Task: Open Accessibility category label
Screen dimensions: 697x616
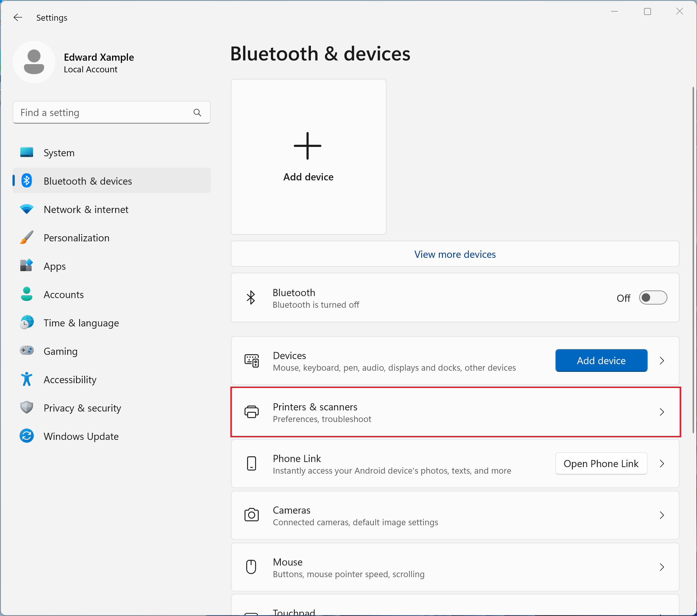Action: pos(70,379)
